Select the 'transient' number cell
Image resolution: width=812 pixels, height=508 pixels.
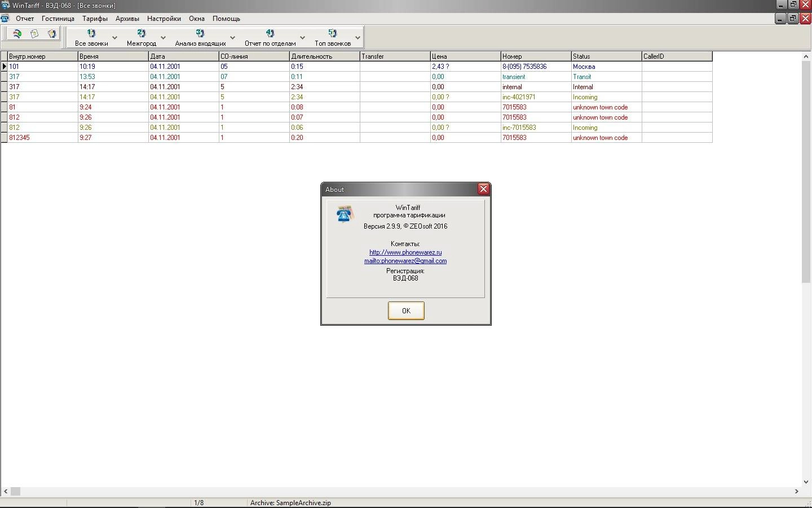point(536,77)
